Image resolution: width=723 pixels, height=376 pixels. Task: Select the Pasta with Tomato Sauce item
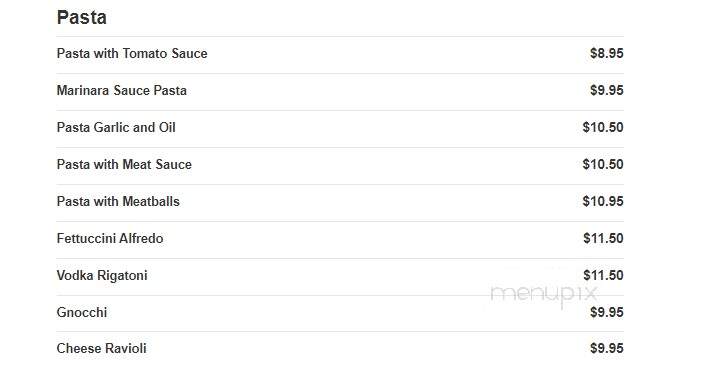(132, 54)
